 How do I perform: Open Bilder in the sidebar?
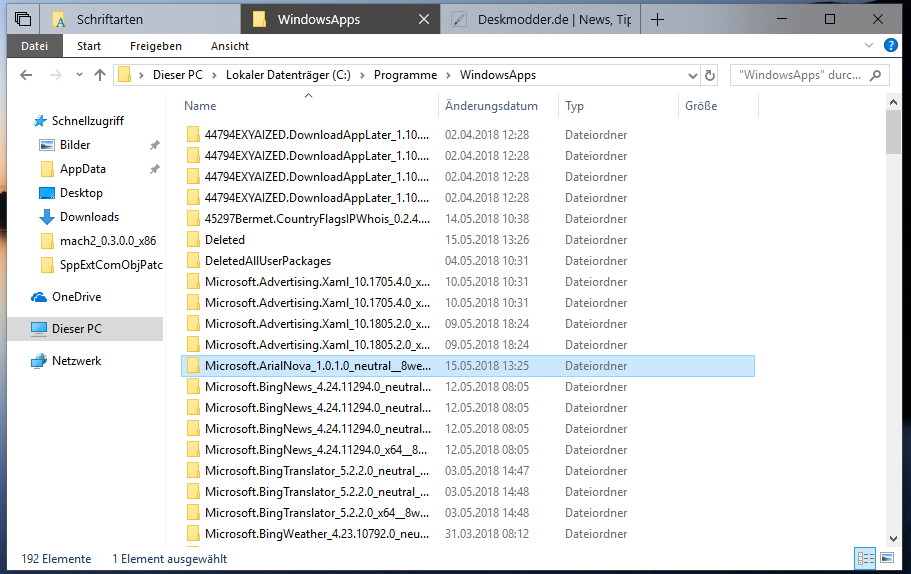[75, 145]
